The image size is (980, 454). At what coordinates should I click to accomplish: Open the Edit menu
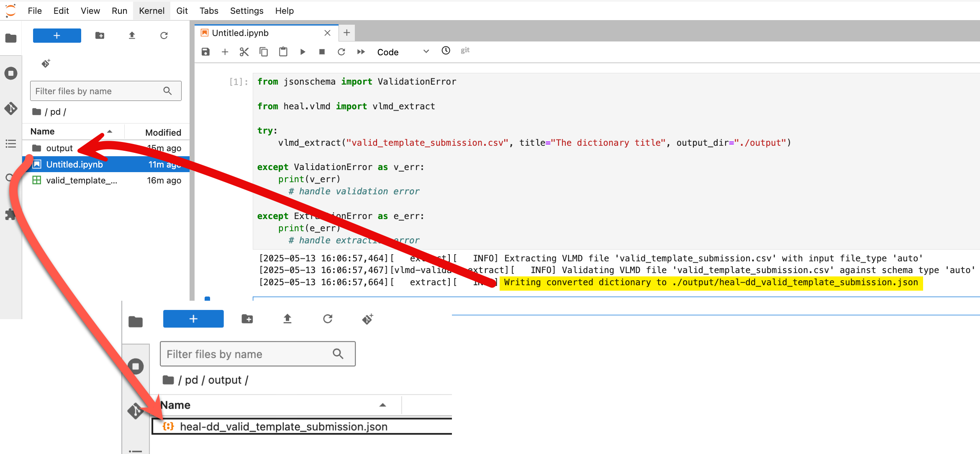pyautogui.click(x=61, y=11)
